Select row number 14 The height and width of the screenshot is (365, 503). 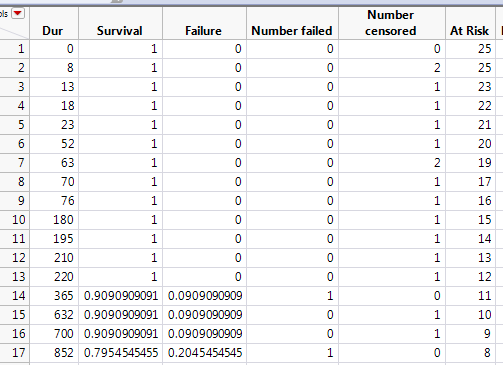(15, 296)
